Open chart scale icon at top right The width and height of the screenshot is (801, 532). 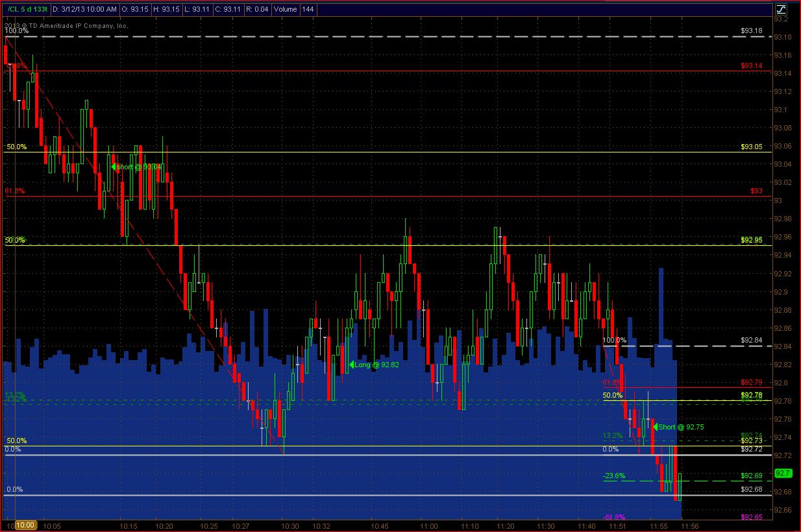pos(780,9)
